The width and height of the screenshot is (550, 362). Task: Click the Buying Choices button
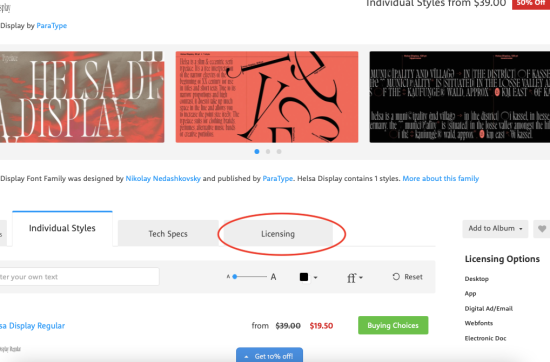(393, 325)
